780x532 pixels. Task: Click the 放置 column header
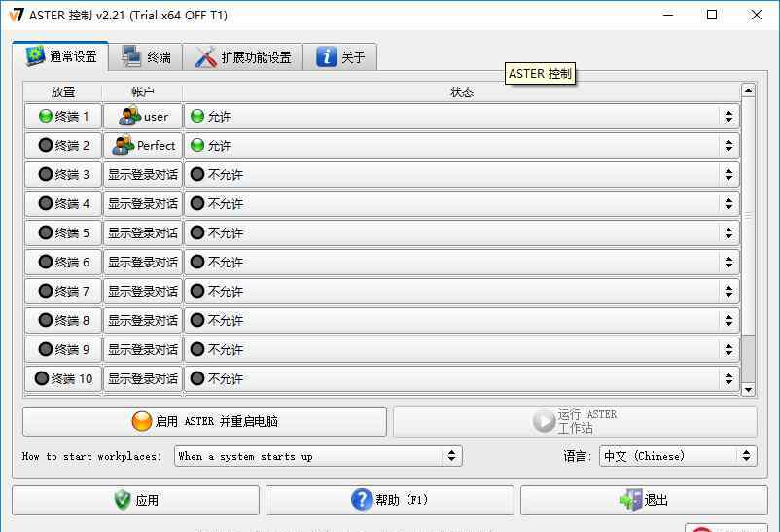(x=62, y=92)
